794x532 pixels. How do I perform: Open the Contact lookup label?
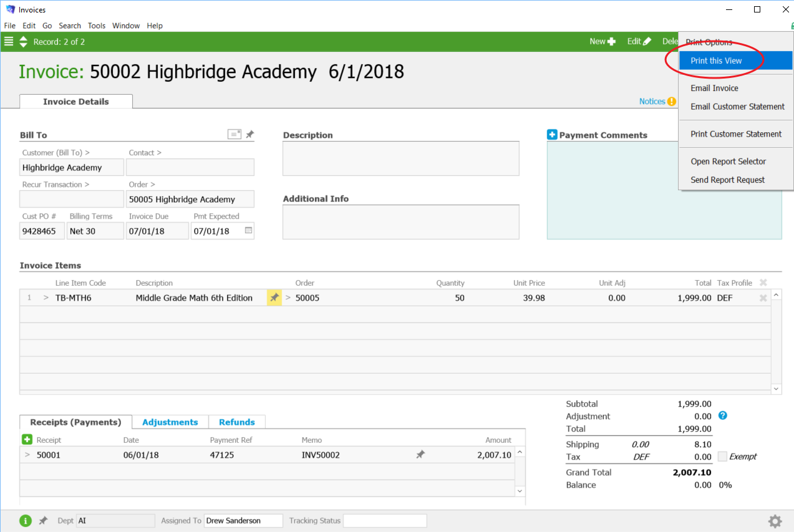pyautogui.click(x=145, y=152)
